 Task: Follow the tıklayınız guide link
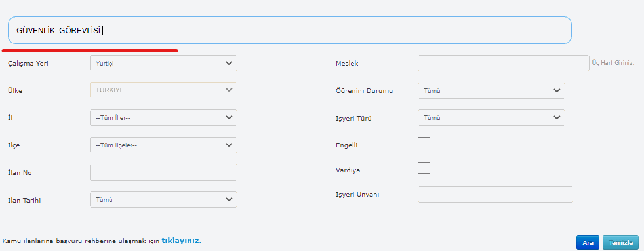182,241
